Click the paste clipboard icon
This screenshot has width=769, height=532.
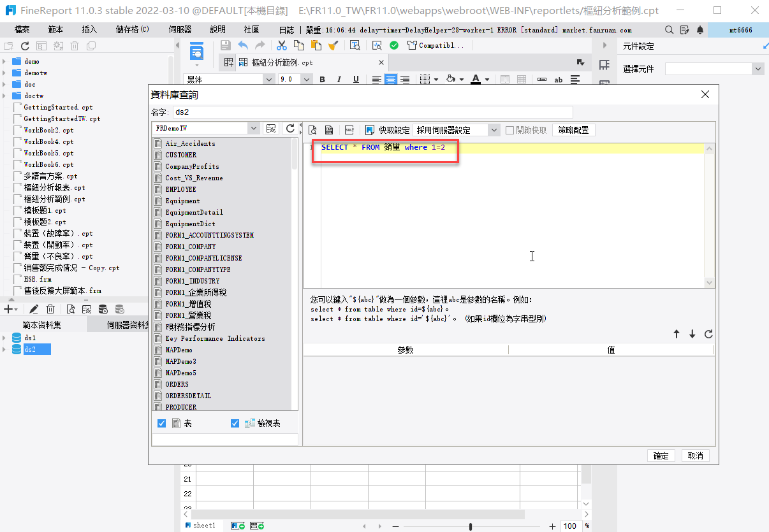pos(316,45)
